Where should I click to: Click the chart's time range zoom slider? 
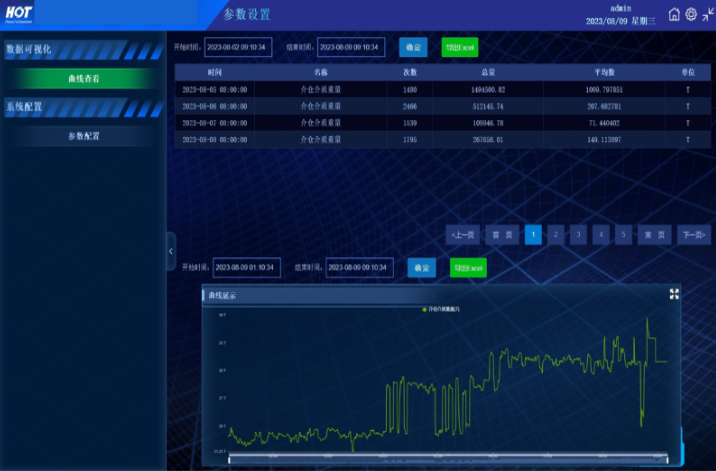448,457
